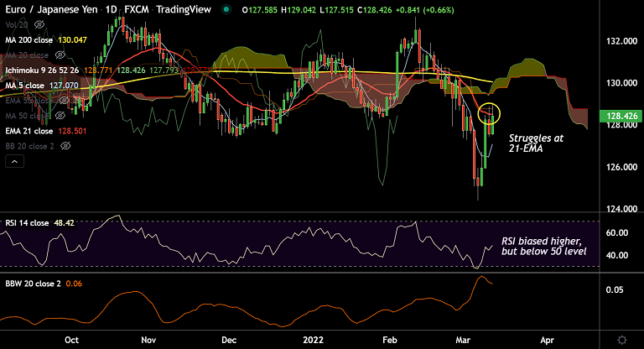Viewport: 644px width, 349px height.
Task: Click the green market status dot
Action: [x=226, y=9]
